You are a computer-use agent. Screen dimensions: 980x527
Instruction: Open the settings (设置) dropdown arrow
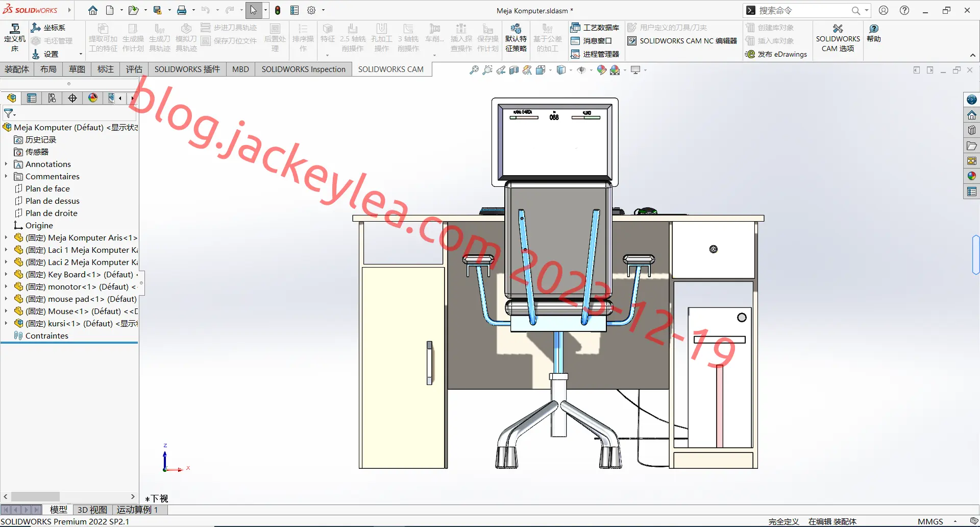[81, 54]
